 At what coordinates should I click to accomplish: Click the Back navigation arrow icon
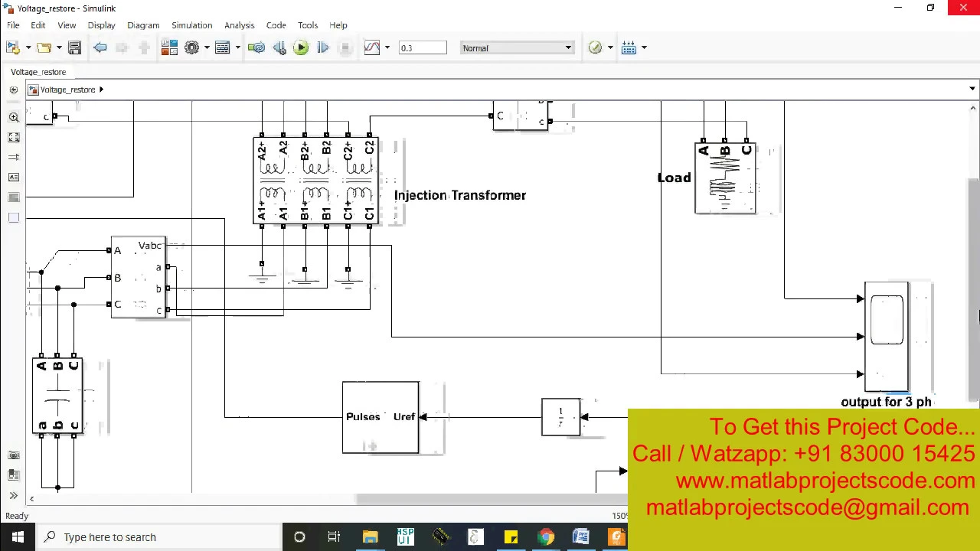(100, 48)
